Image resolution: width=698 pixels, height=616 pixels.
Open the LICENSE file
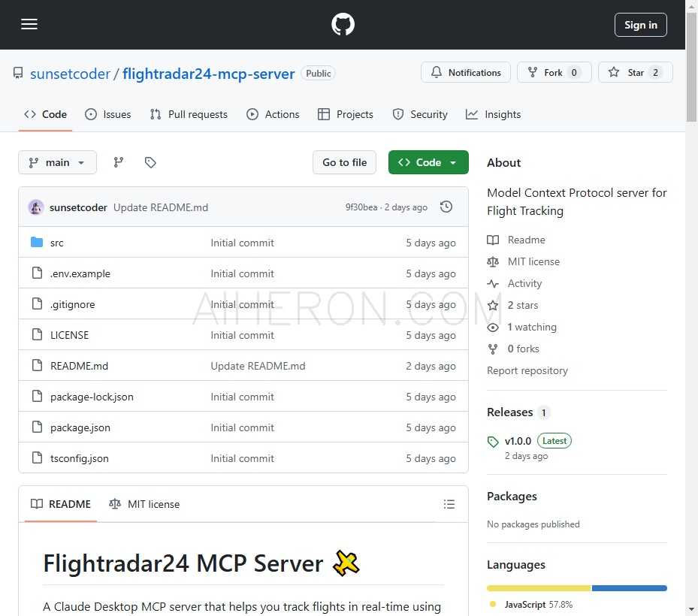click(x=69, y=335)
